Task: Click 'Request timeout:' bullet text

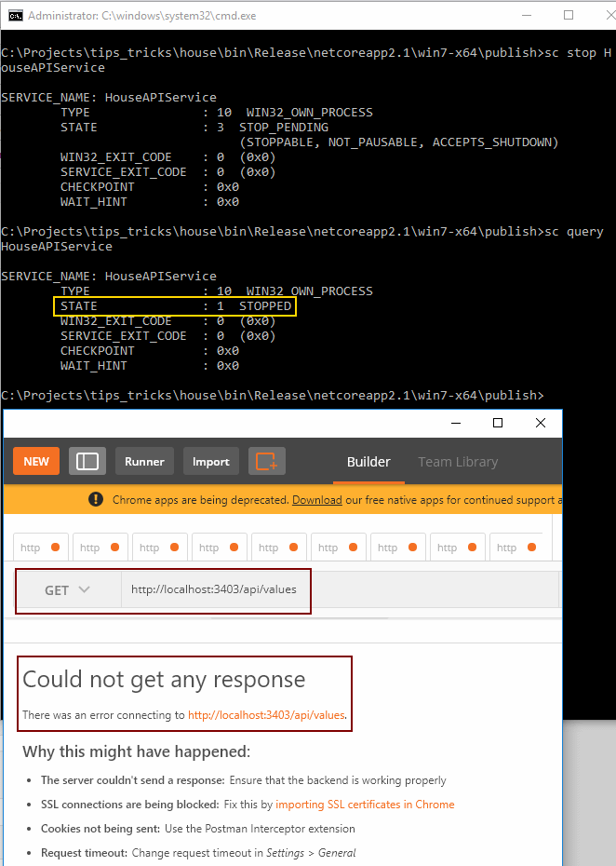Action: coord(85,853)
